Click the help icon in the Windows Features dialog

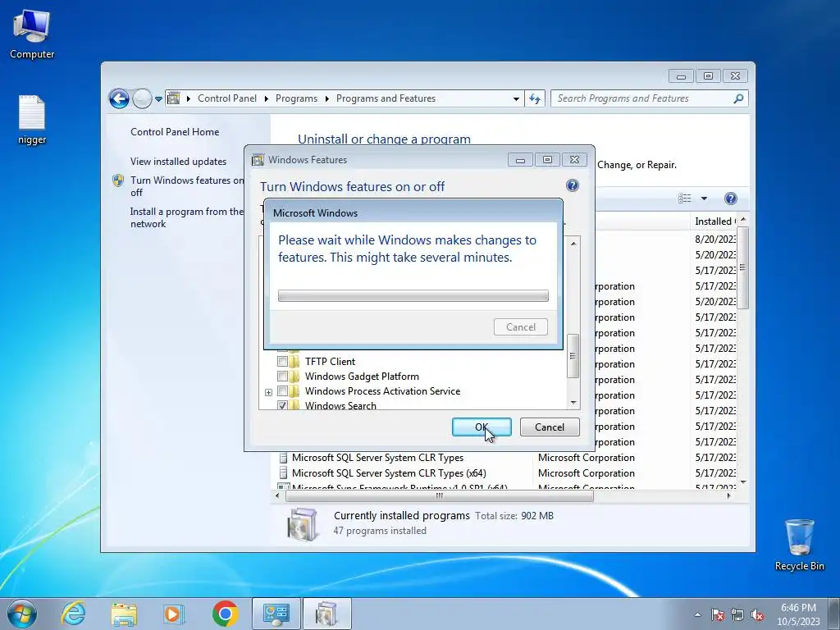[572, 185]
